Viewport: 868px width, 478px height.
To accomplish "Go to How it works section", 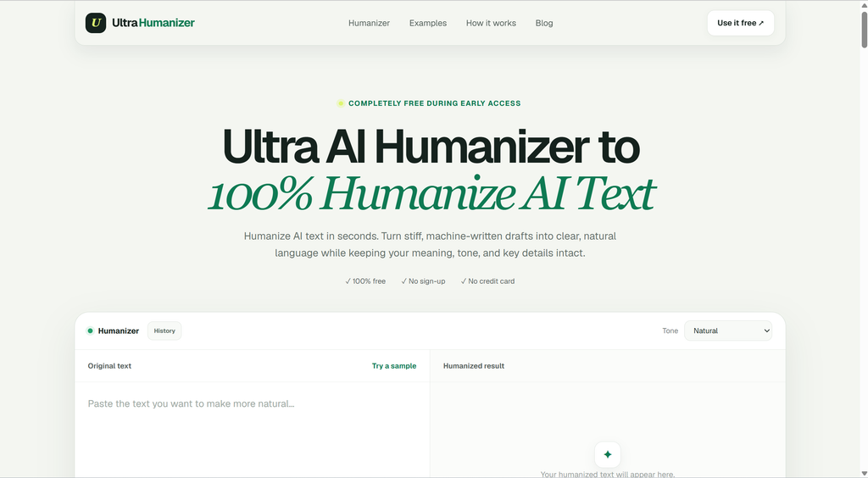I will 491,23.
